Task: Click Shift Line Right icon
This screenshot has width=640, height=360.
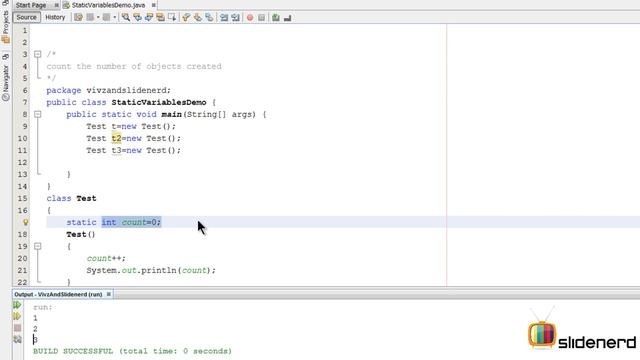Action: (235, 18)
